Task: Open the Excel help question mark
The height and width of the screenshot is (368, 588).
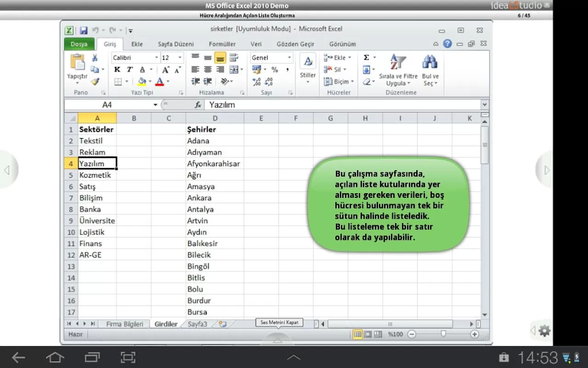Action: point(447,44)
